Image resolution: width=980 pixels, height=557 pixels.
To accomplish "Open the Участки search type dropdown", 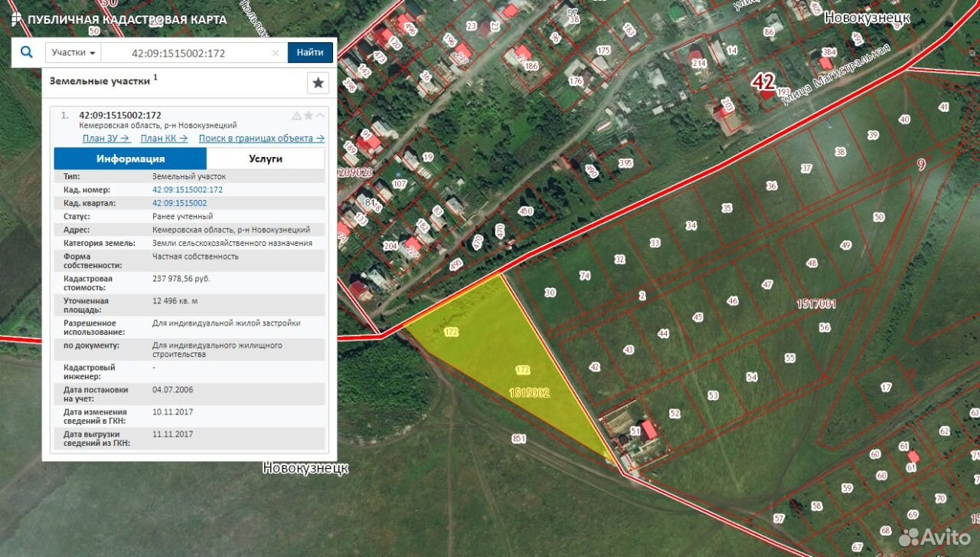I will click(74, 53).
